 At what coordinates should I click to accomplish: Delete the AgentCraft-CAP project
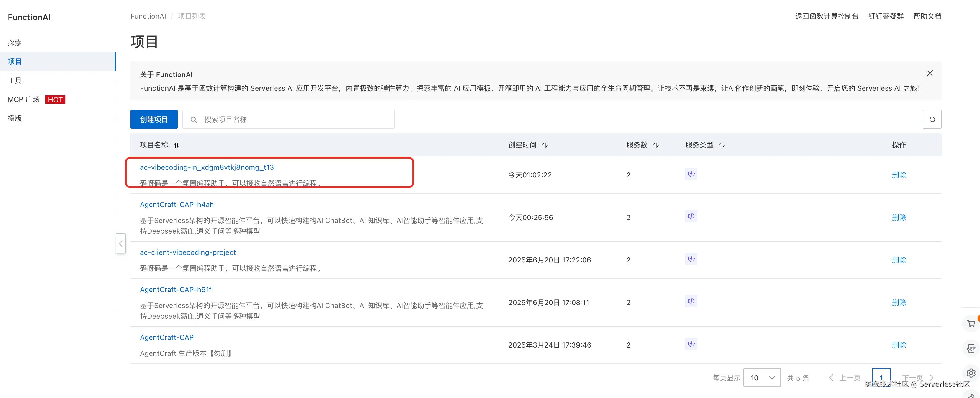(899, 345)
